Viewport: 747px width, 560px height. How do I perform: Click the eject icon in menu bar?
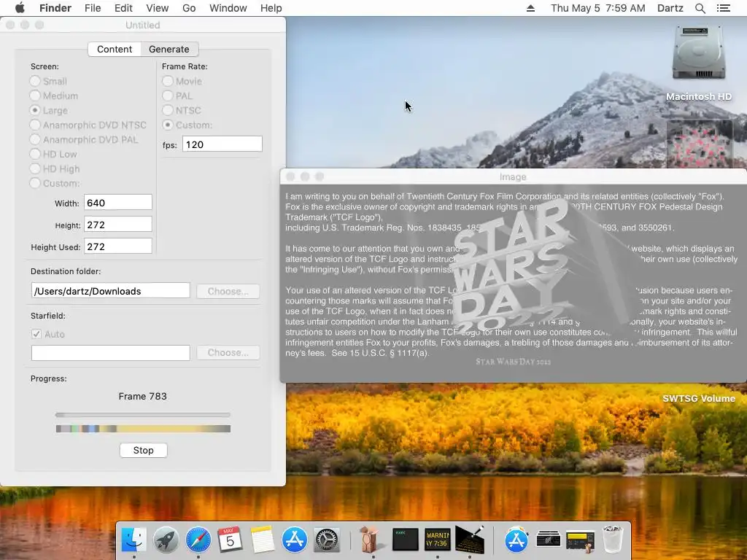pyautogui.click(x=530, y=8)
